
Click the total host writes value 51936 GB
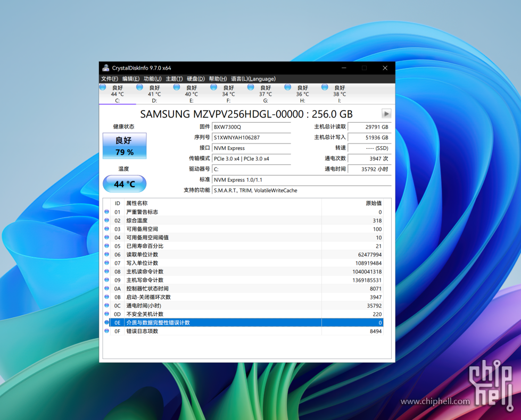click(369, 138)
